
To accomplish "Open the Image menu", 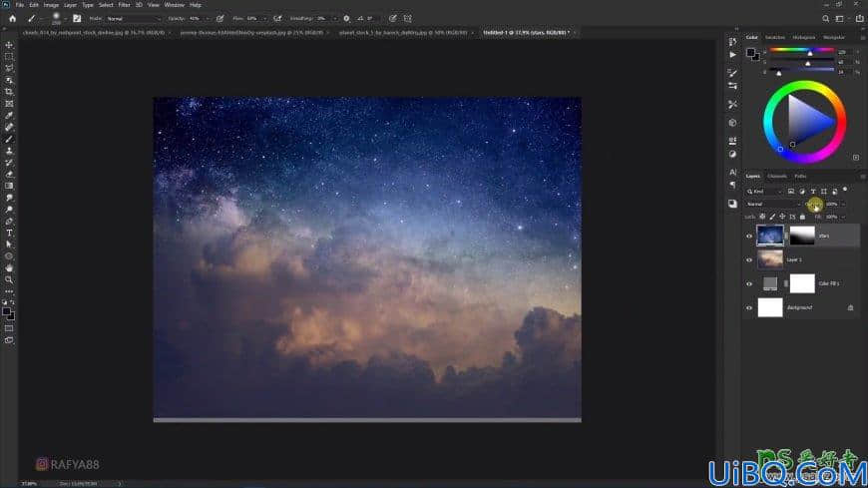I will (x=51, y=4).
